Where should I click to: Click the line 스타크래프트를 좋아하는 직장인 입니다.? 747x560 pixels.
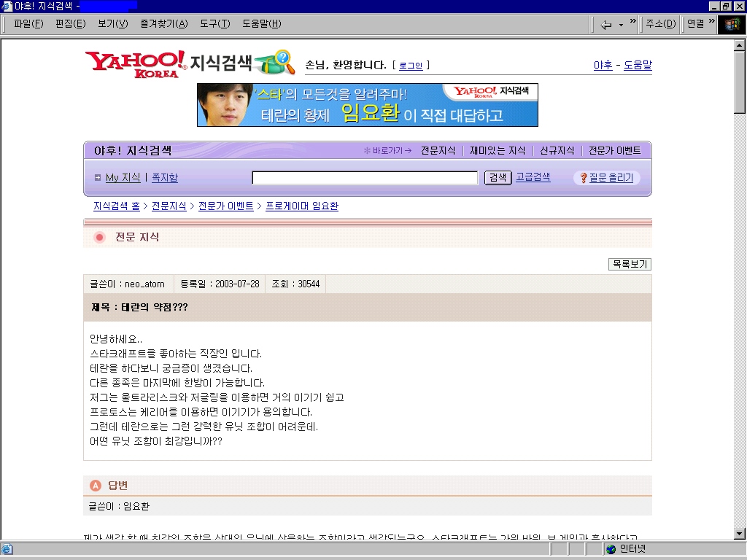pyautogui.click(x=176, y=354)
